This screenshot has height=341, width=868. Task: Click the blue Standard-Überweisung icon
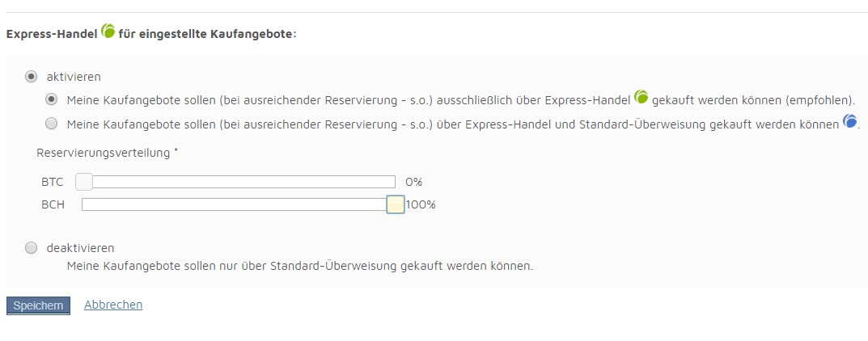click(x=849, y=121)
